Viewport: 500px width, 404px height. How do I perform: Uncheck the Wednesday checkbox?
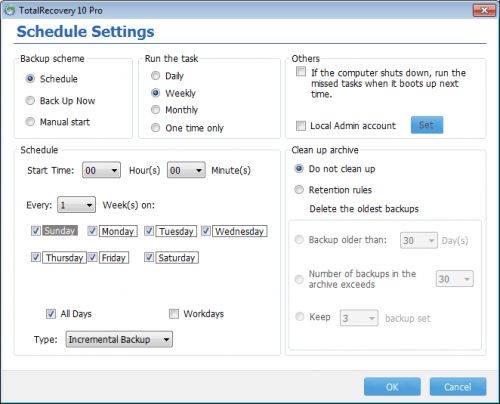206,231
